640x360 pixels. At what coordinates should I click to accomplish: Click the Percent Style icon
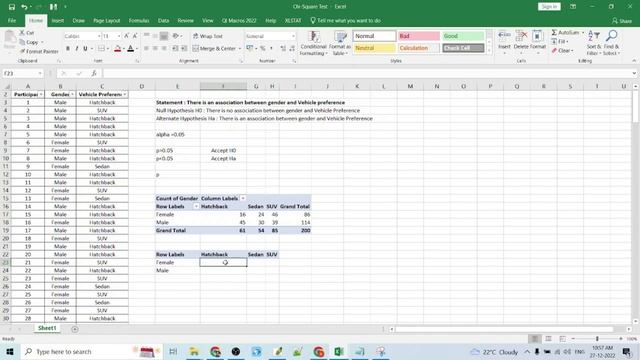pyautogui.click(x=263, y=49)
